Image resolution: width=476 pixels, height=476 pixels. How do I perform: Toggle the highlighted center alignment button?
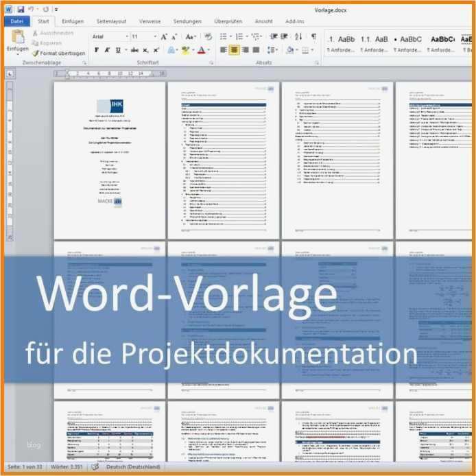click(235, 50)
